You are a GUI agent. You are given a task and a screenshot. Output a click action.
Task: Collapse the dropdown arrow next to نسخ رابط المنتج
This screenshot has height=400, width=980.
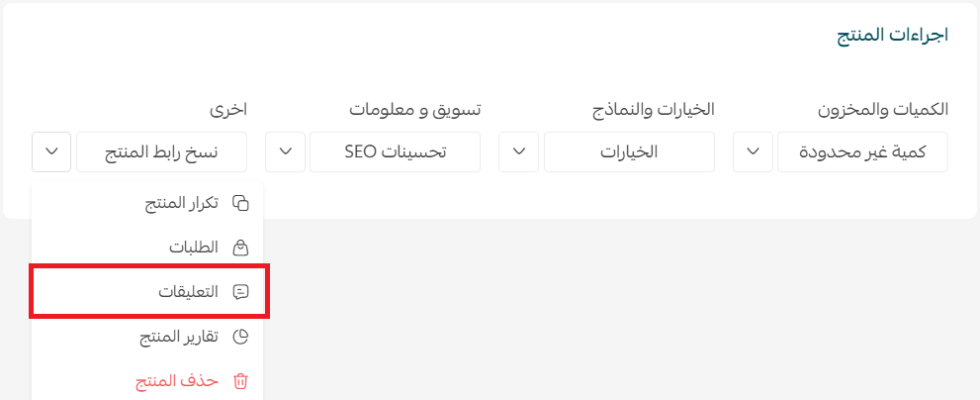[51, 151]
